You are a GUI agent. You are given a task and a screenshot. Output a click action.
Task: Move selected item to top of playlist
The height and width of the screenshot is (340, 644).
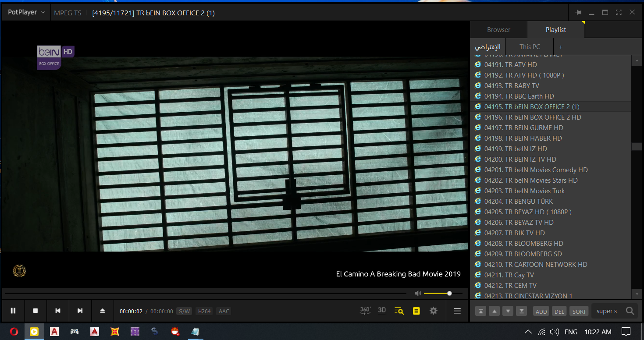pos(481,311)
